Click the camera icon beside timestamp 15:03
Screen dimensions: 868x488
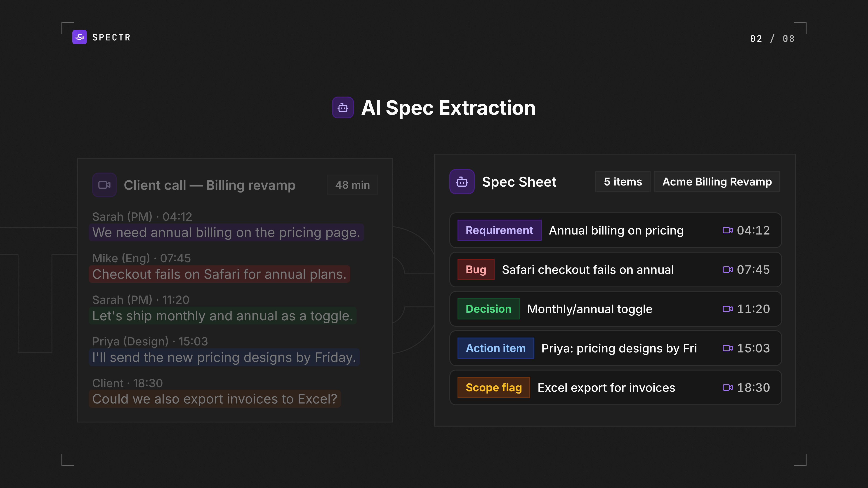[x=727, y=348]
